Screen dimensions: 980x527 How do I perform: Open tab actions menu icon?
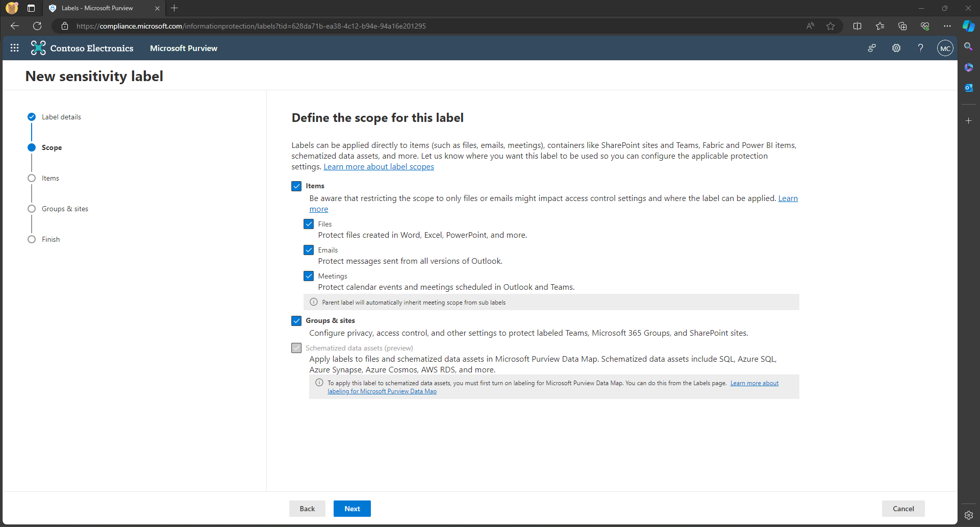tap(31, 8)
